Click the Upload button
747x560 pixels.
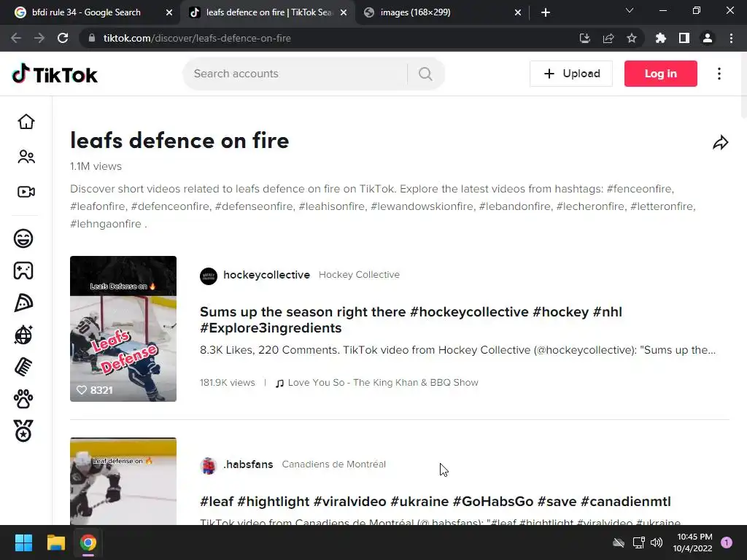point(571,74)
